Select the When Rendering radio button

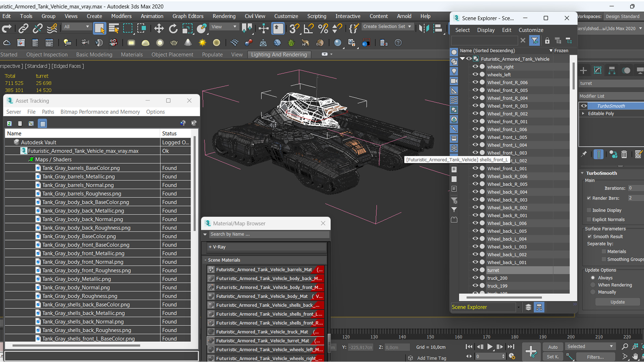coord(593,285)
